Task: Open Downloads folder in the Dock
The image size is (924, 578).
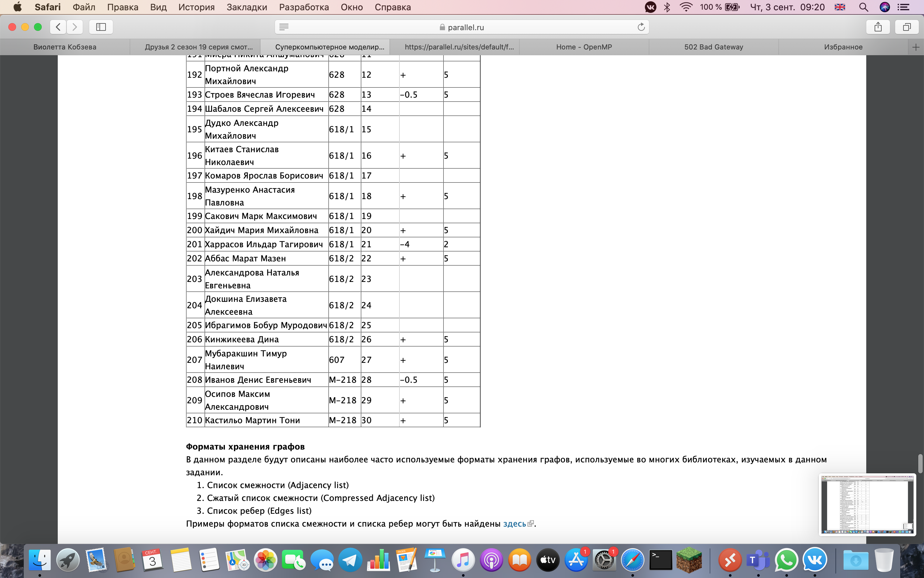Action: click(856, 560)
